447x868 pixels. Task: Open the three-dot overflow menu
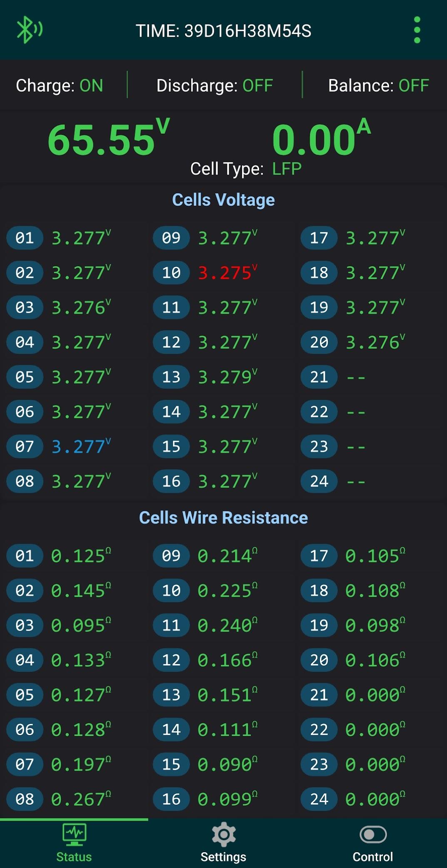click(417, 30)
